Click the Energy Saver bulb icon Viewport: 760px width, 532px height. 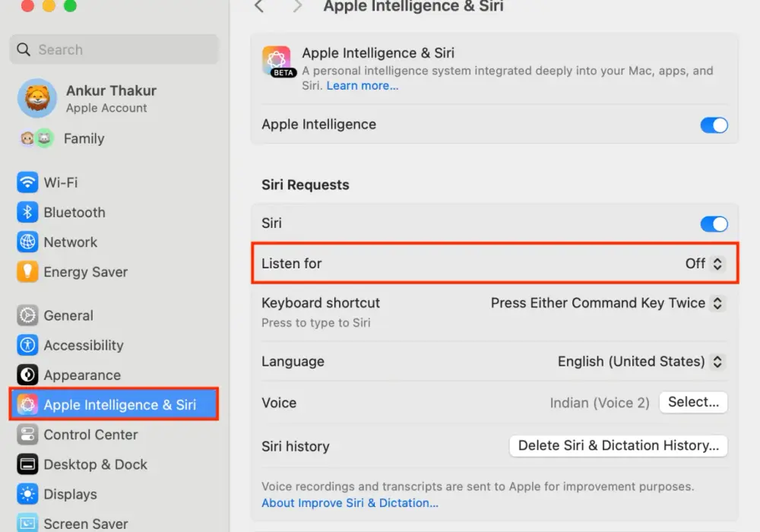[27, 272]
